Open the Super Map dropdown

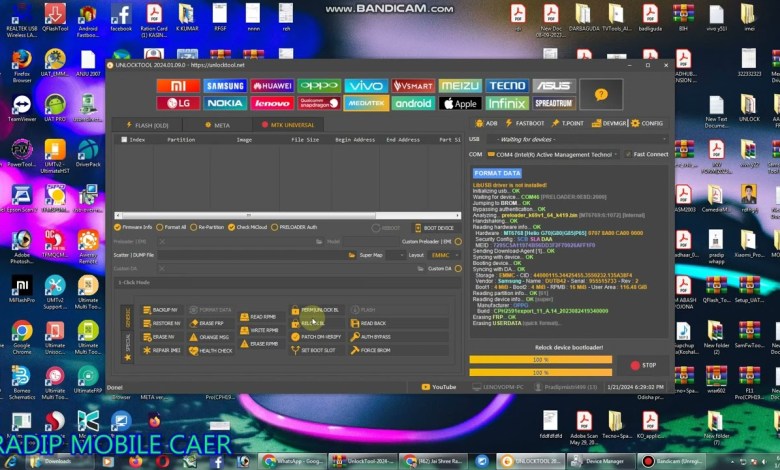[395, 255]
